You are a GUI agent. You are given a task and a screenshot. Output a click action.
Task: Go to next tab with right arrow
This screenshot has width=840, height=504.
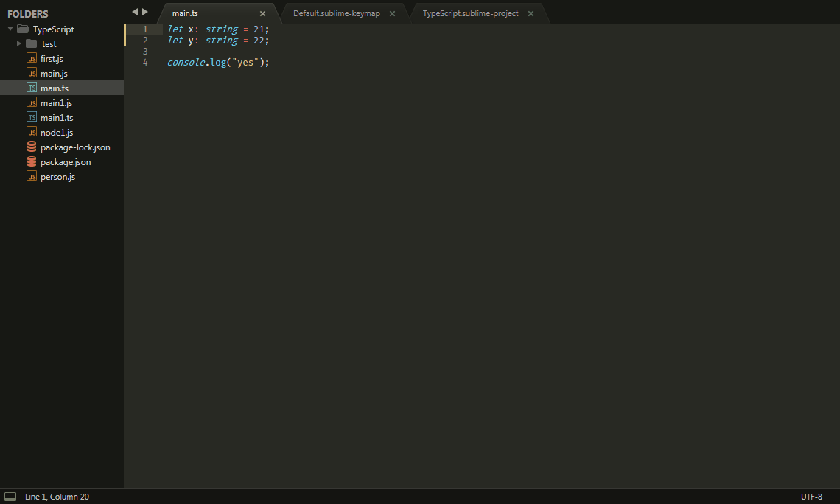coord(144,12)
